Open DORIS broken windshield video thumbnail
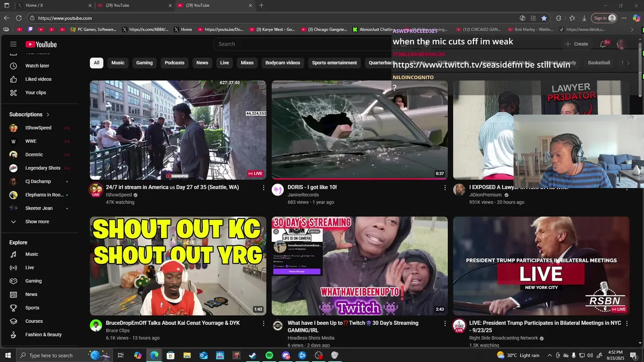Screen dimensions: 644x362 [x=359, y=130]
